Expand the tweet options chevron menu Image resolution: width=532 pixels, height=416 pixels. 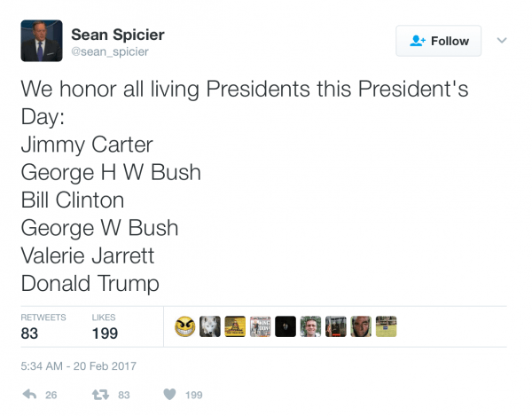point(501,41)
